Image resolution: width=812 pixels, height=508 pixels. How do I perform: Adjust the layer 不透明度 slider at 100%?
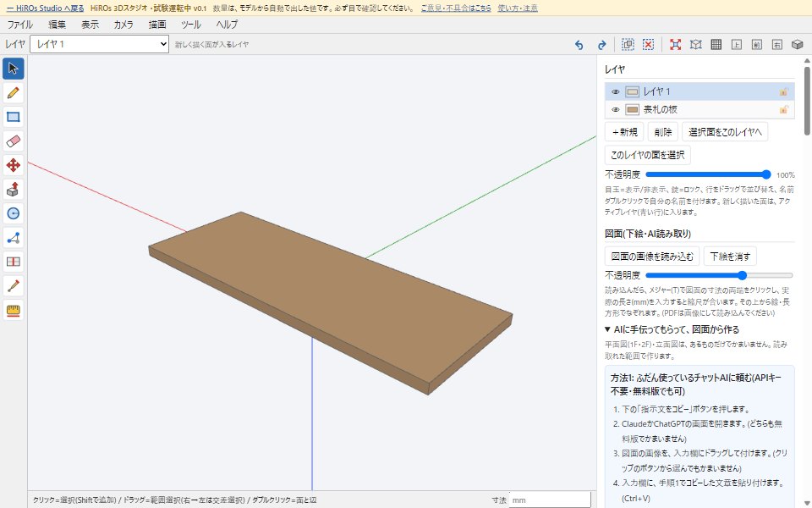click(x=709, y=174)
